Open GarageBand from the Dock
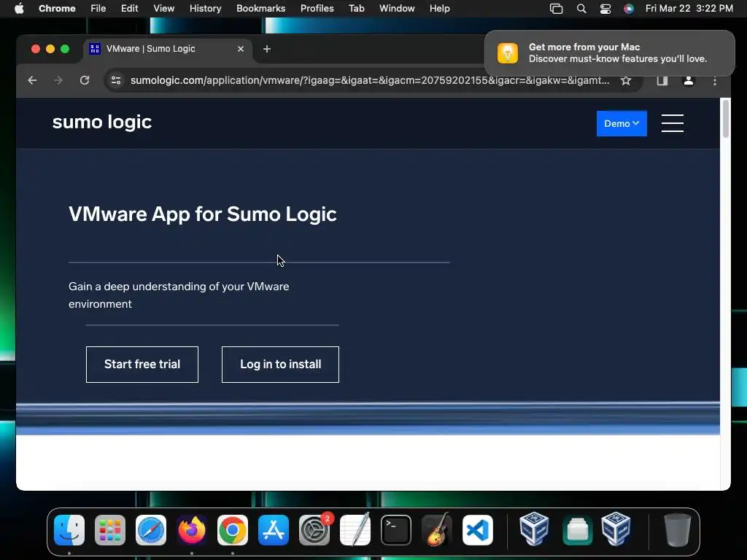Viewport: 747px width, 560px height. click(437, 530)
